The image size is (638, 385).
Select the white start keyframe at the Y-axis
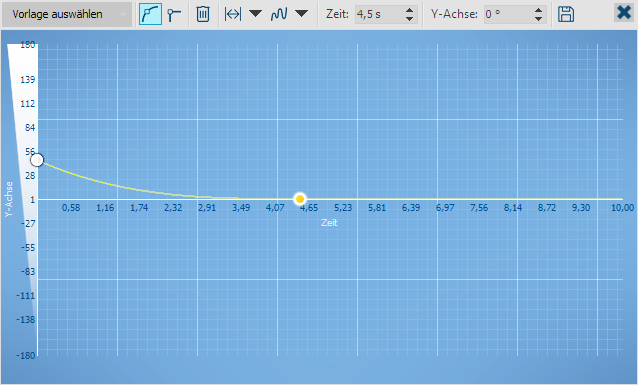37,160
